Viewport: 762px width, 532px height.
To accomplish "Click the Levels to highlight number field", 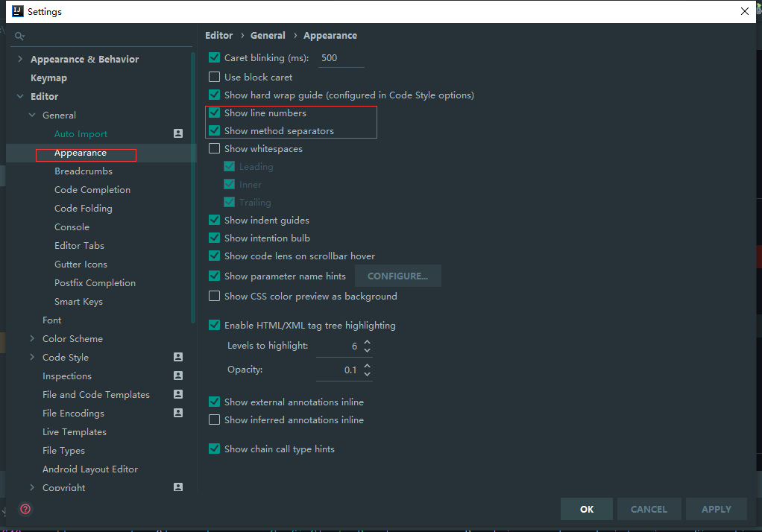I will (339, 346).
